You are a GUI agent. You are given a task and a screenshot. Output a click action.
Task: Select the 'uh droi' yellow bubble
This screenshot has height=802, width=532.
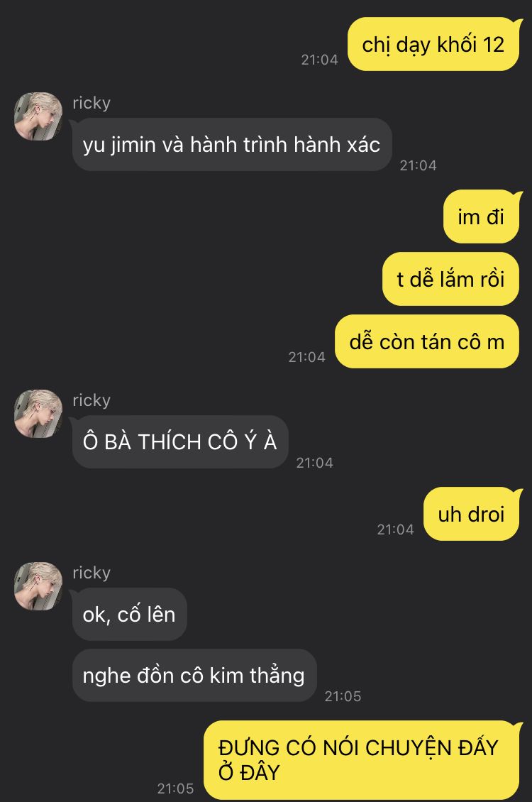click(472, 514)
